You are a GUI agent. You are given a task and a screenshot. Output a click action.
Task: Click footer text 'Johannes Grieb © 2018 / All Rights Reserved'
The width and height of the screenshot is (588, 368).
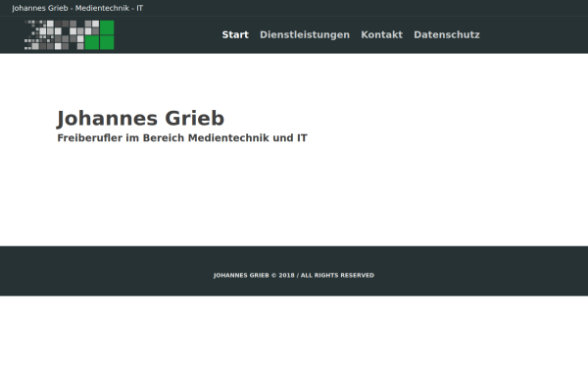pos(294,275)
